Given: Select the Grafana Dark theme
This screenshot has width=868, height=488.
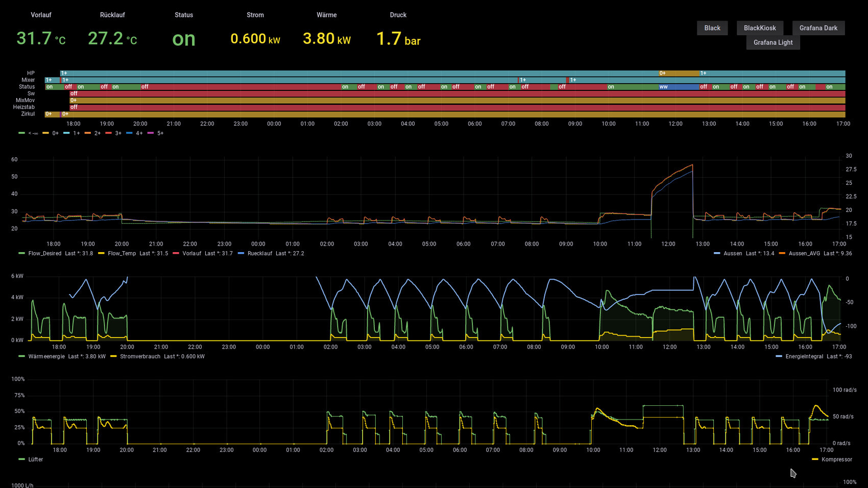Looking at the screenshot, I should click(818, 28).
